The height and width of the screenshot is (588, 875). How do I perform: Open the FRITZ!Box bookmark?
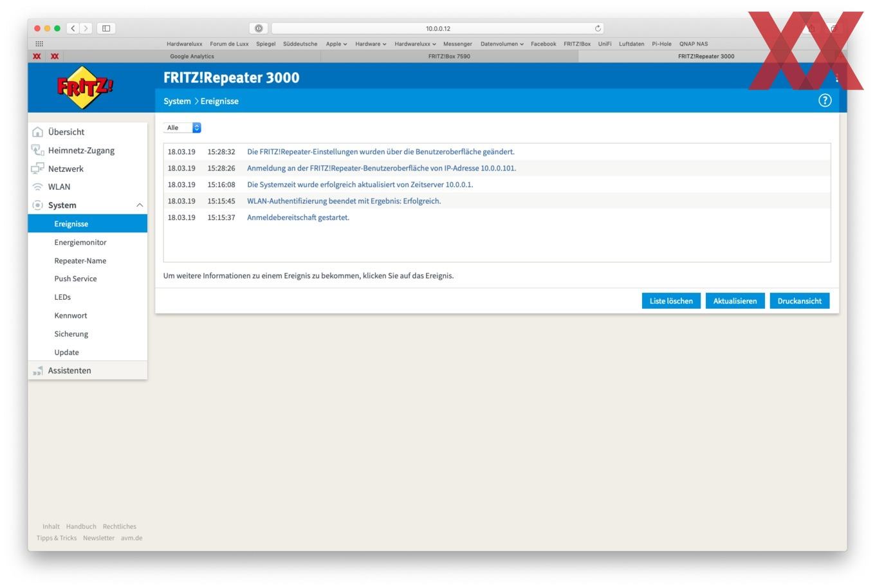[x=577, y=44]
